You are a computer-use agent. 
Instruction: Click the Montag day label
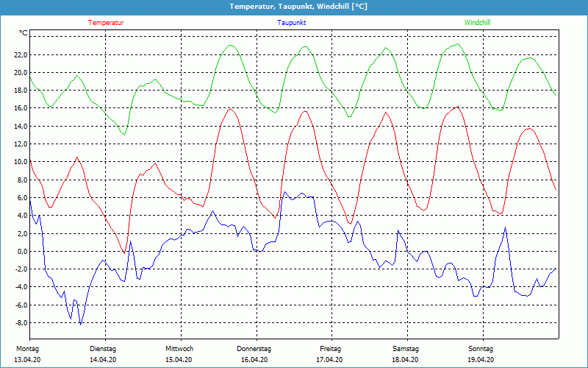(27, 349)
